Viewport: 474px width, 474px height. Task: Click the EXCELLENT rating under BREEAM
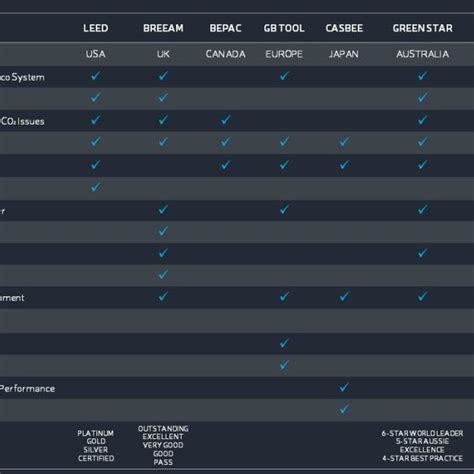click(x=163, y=437)
